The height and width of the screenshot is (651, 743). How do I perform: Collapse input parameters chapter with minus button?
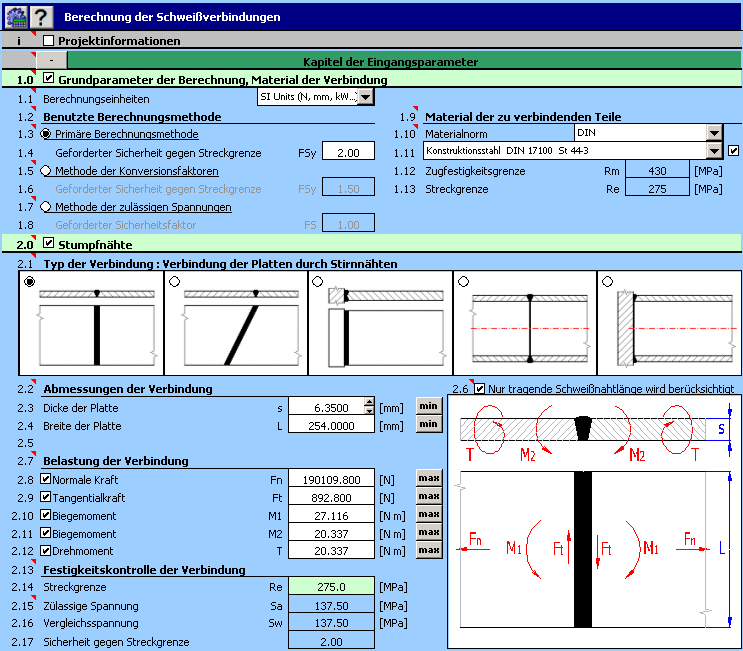[x=52, y=60]
